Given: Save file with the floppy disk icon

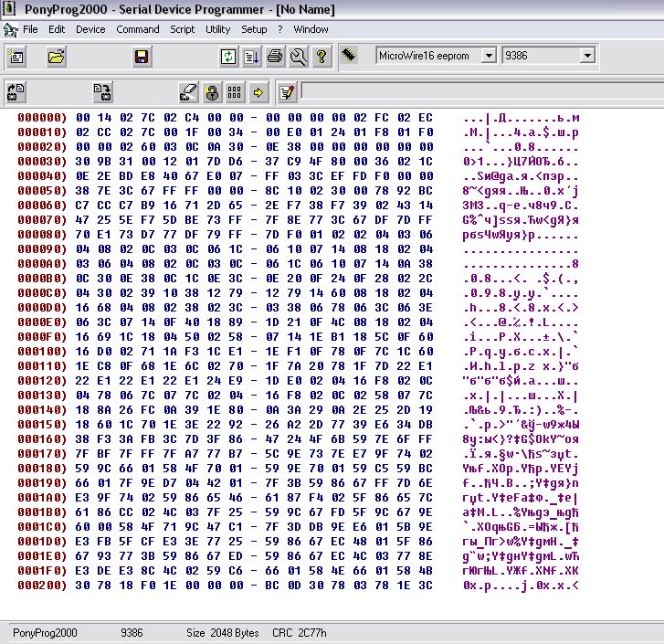Looking at the screenshot, I should coord(142,57).
